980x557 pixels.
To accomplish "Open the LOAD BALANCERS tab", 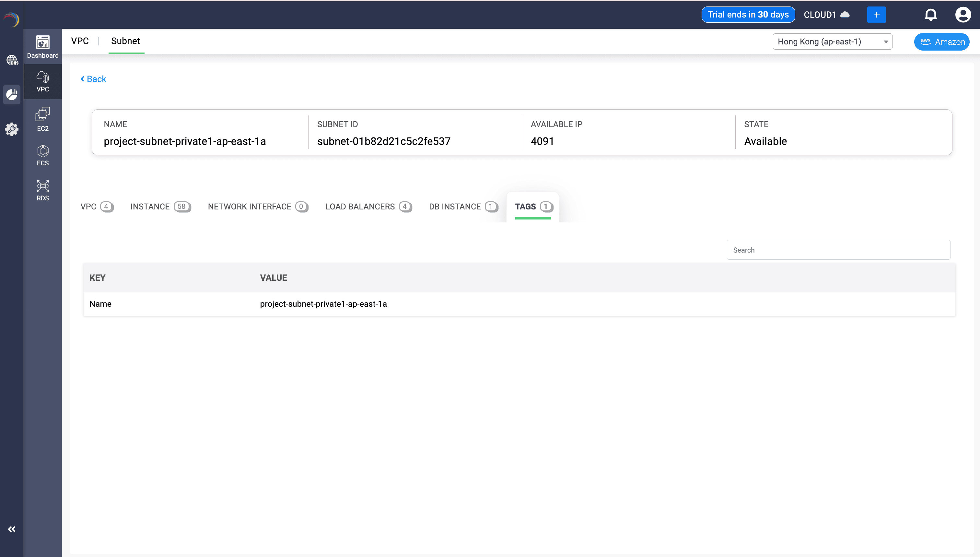I will click(367, 207).
